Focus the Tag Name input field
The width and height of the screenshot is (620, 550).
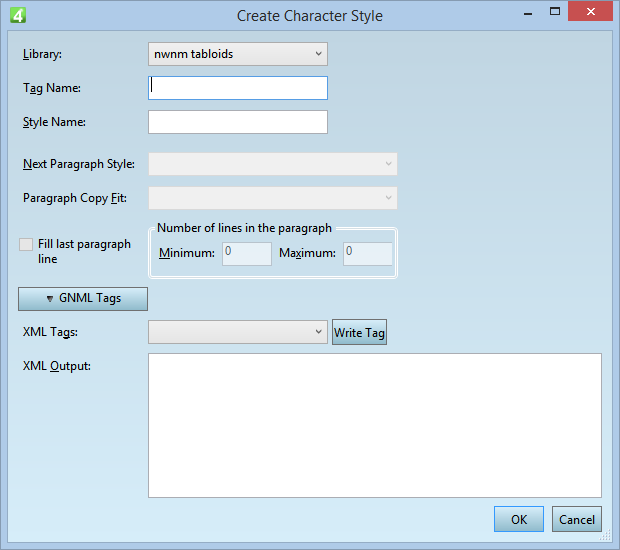click(x=238, y=88)
